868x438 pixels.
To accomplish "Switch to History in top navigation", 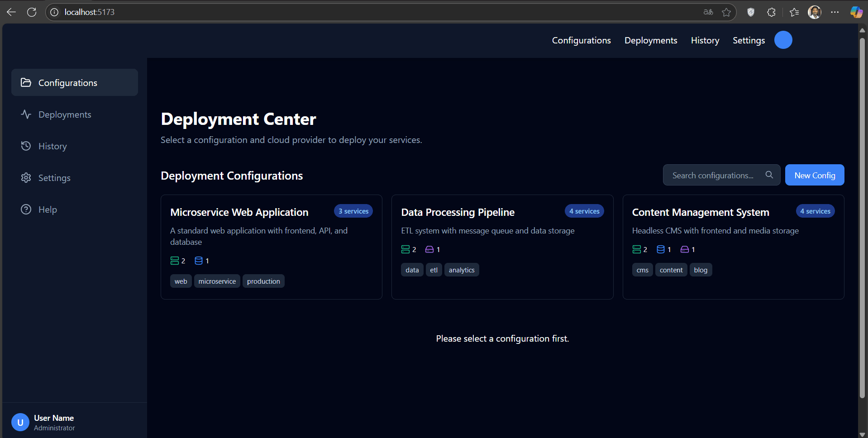I will tap(705, 40).
